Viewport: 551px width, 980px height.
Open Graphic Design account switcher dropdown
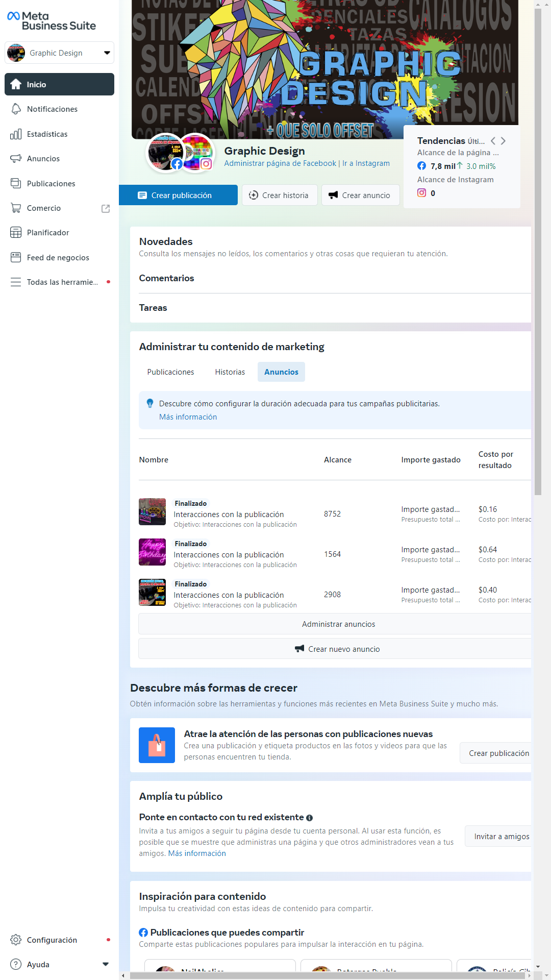(x=59, y=53)
